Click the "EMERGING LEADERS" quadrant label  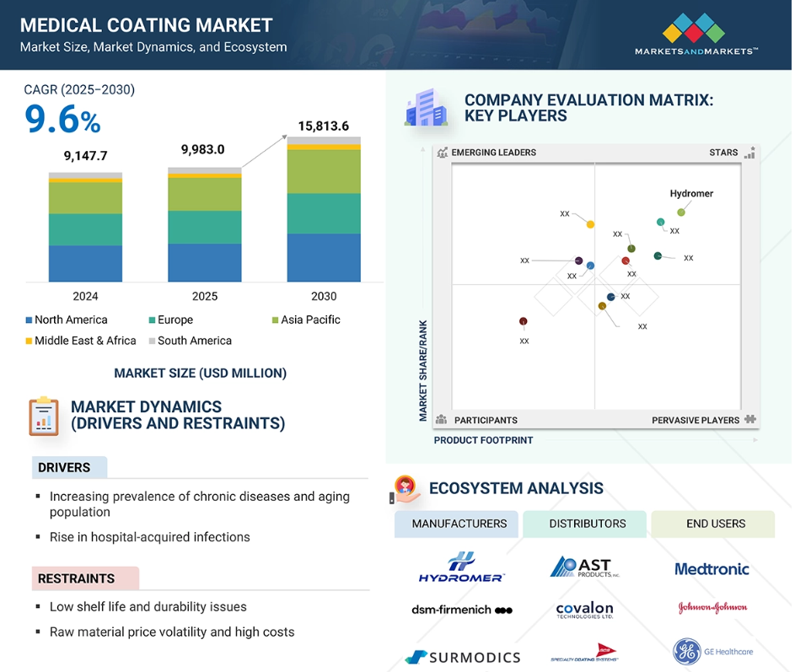pyautogui.click(x=494, y=152)
